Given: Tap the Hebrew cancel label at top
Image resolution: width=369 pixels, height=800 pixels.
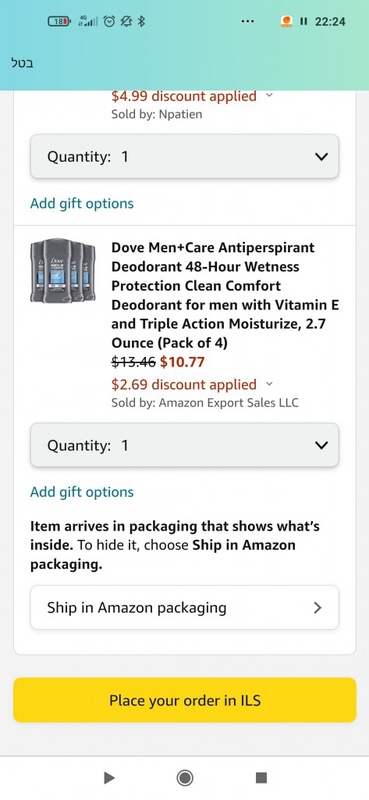Looking at the screenshot, I should [x=22, y=63].
